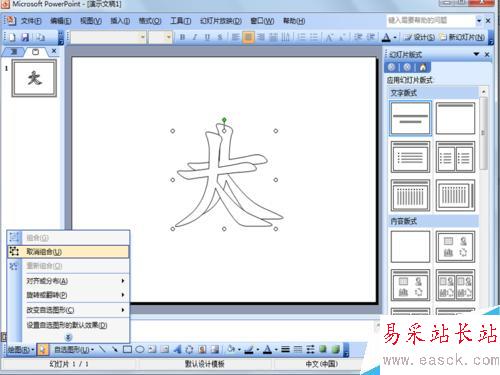Viewport: 500px width, 375px height.
Task: Click the 绘图 (Draw) menu button
Action: click(x=21, y=349)
